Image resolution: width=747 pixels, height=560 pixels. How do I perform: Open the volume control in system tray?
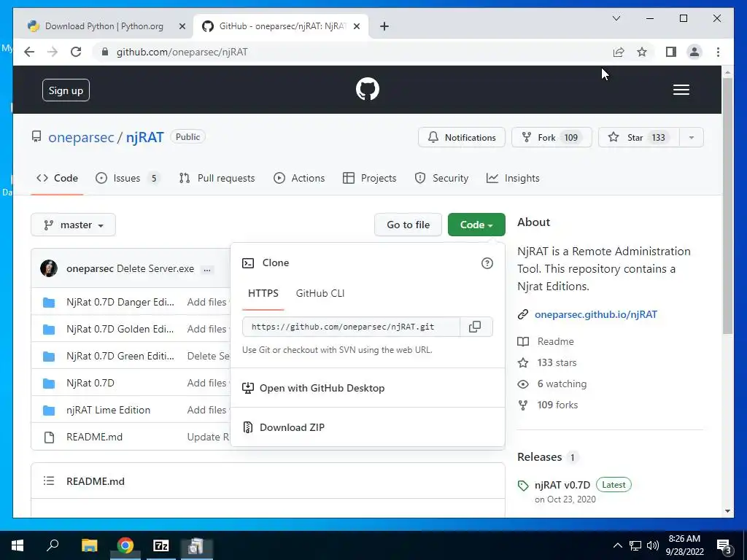[653, 545]
